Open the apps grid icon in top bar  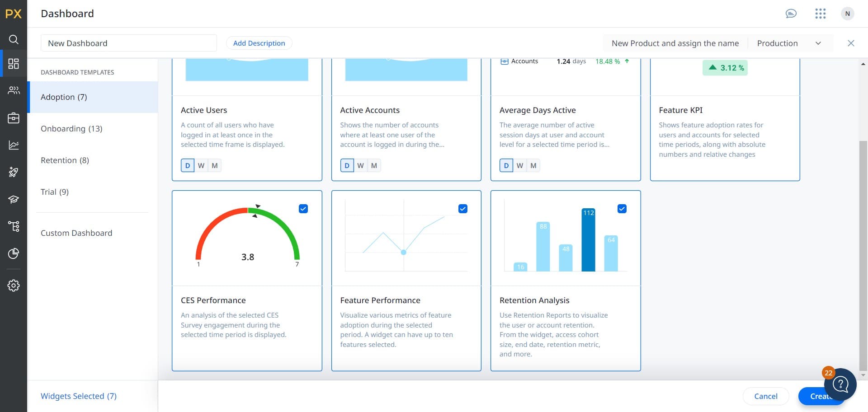click(x=820, y=14)
